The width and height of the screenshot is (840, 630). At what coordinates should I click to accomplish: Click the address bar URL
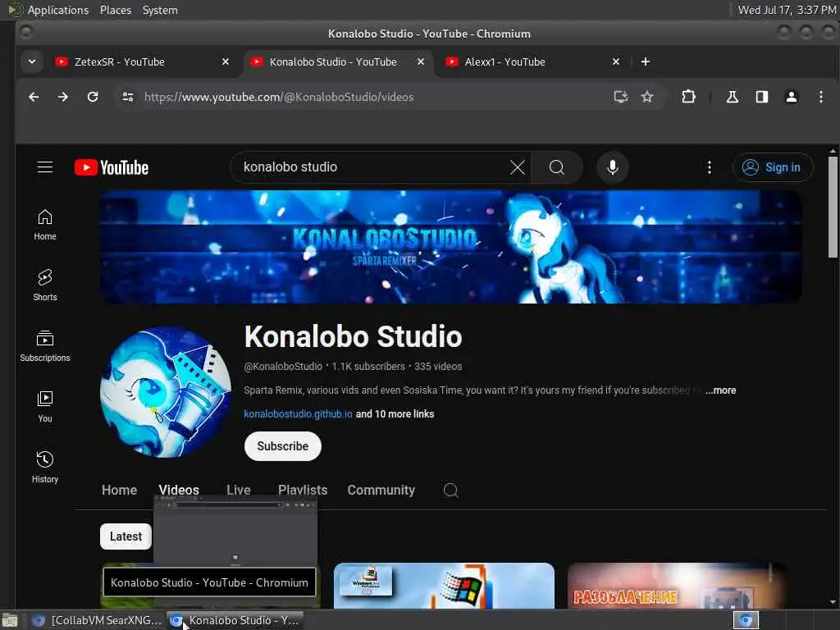[279, 97]
